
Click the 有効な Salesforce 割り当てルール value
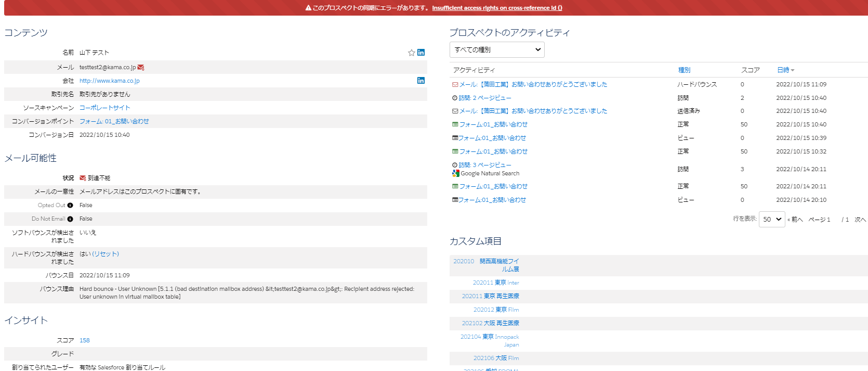point(122,367)
